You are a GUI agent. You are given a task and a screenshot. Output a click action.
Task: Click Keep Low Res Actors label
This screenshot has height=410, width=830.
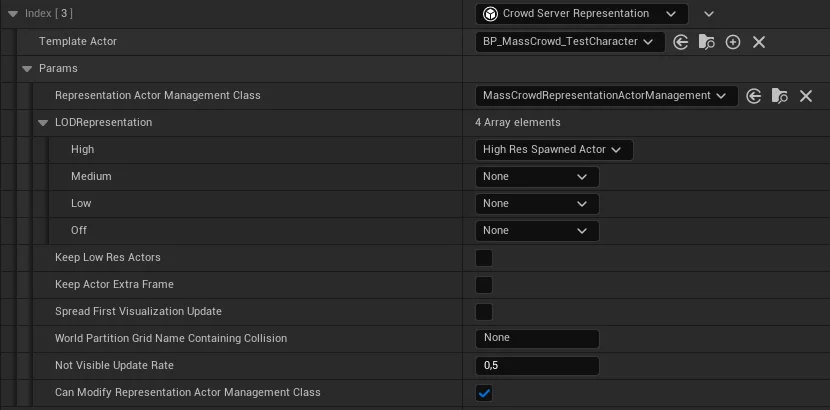click(108, 257)
